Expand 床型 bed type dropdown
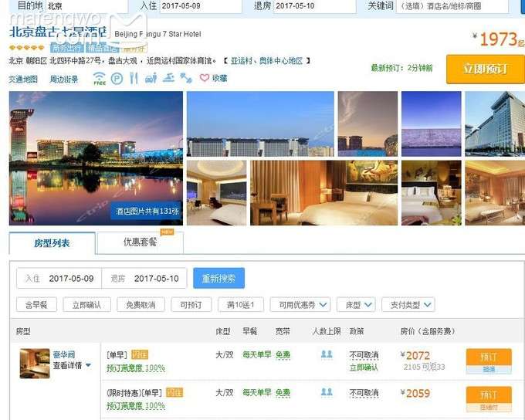 click(x=356, y=305)
